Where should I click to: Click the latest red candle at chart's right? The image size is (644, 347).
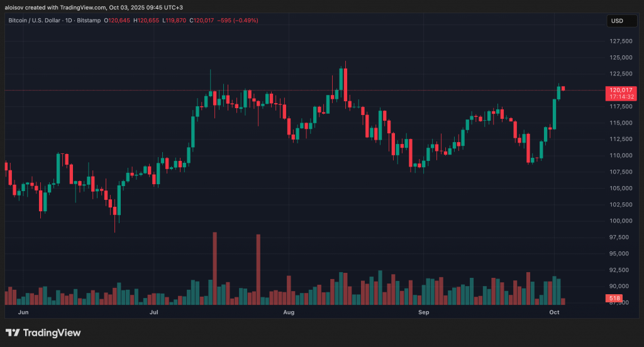[563, 89]
